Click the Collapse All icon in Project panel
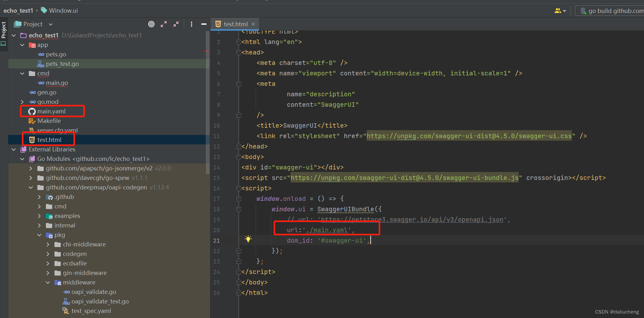Screen dimensions: 644x318 click(176, 24)
